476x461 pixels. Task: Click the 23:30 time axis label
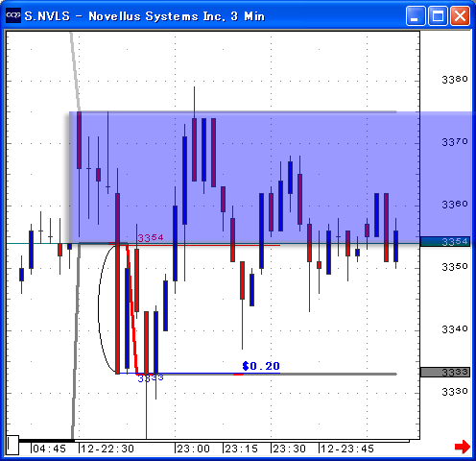[x=290, y=449]
